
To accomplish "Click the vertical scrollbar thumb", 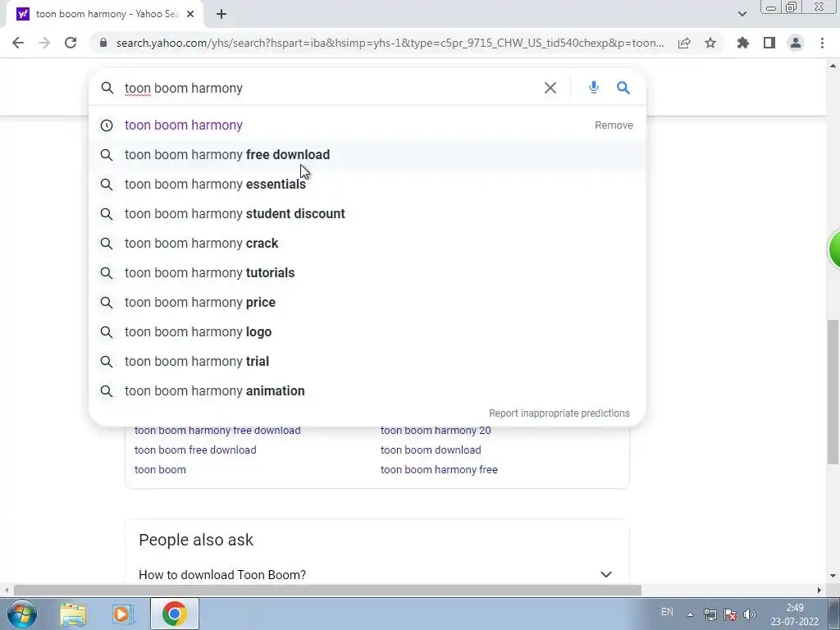I will (x=833, y=393).
